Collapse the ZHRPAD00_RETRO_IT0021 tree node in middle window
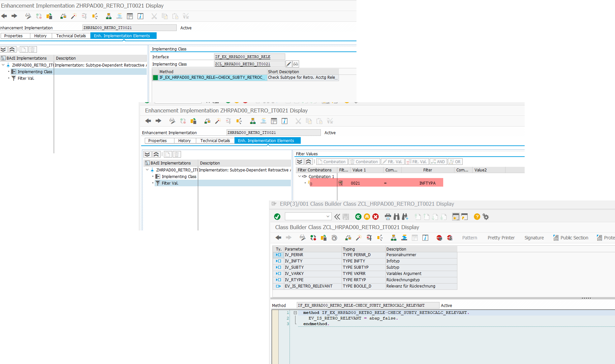 [147, 170]
